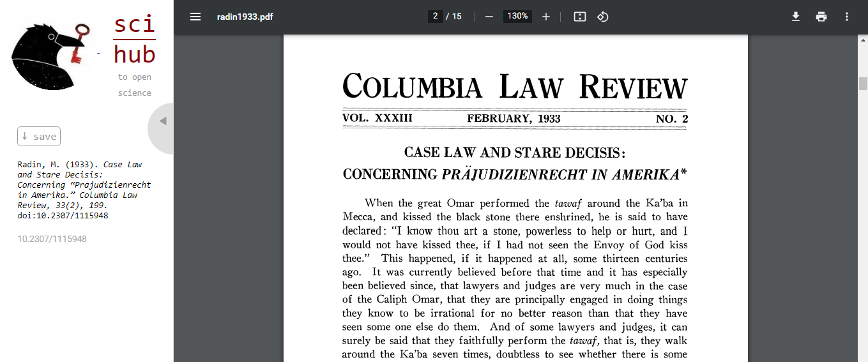Click 'PRÄJUDIZIENRECHT IN AMERIKA' subtitle
The width and height of the screenshot is (868, 362).
[560, 174]
